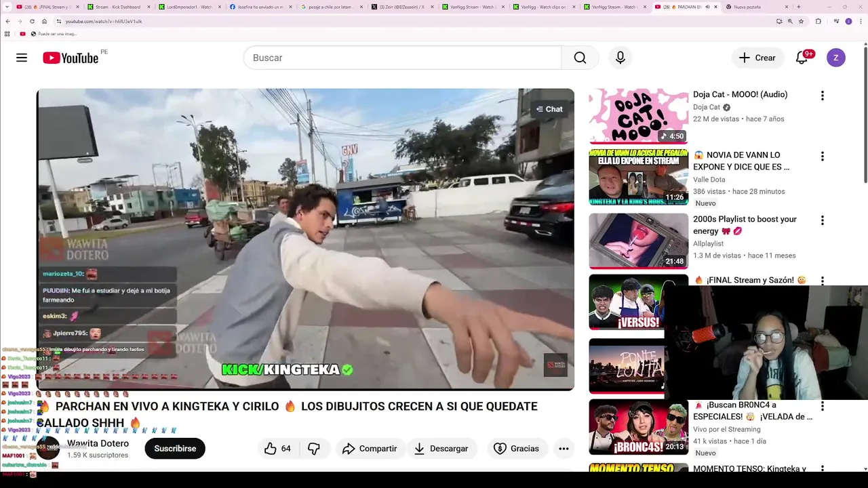Image resolution: width=868 pixels, height=488 pixels.
Task: Start voice search with the microphone
Action: (x=620, y=58)
